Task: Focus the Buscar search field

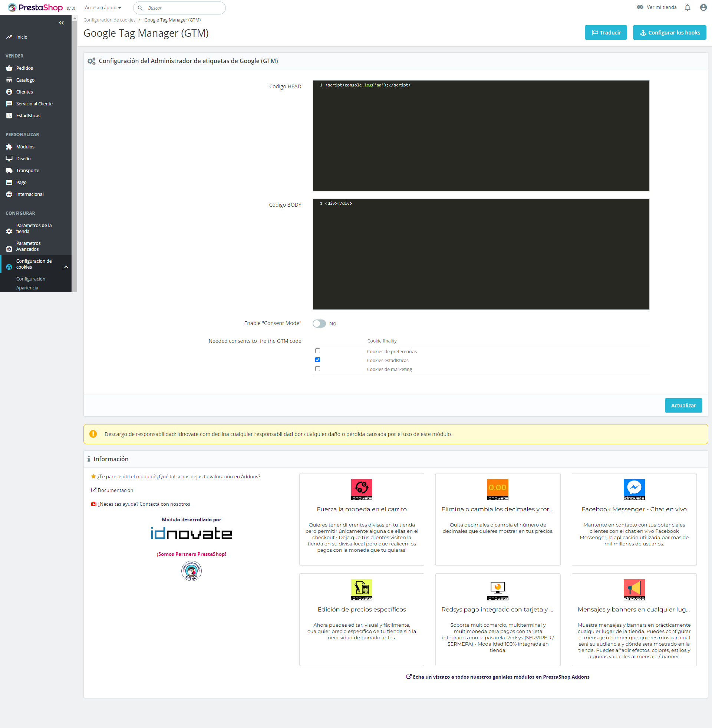Action: (183, 8)
